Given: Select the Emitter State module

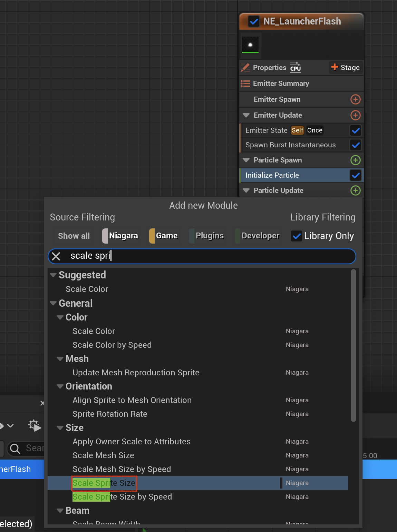Looking at the screenshot, I should click(x=267, y=130).
